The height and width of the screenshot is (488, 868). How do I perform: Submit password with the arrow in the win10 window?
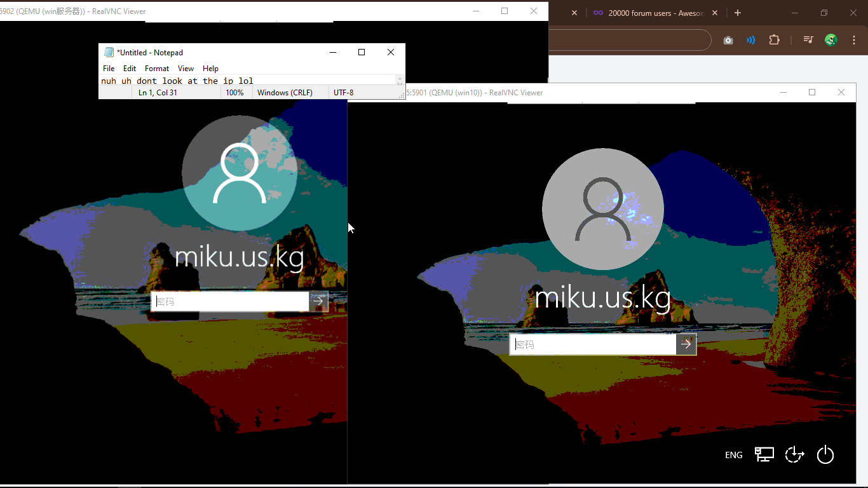[686, 344]
